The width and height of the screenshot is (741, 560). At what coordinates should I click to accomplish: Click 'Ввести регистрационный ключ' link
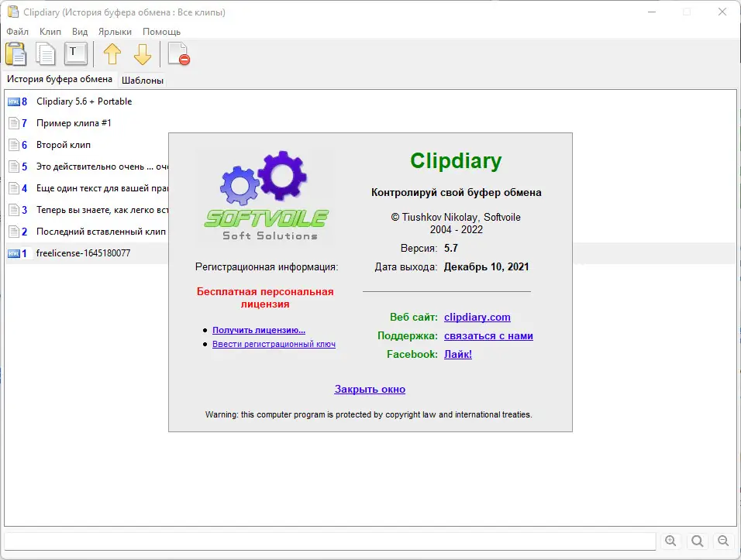pos(274,344)
